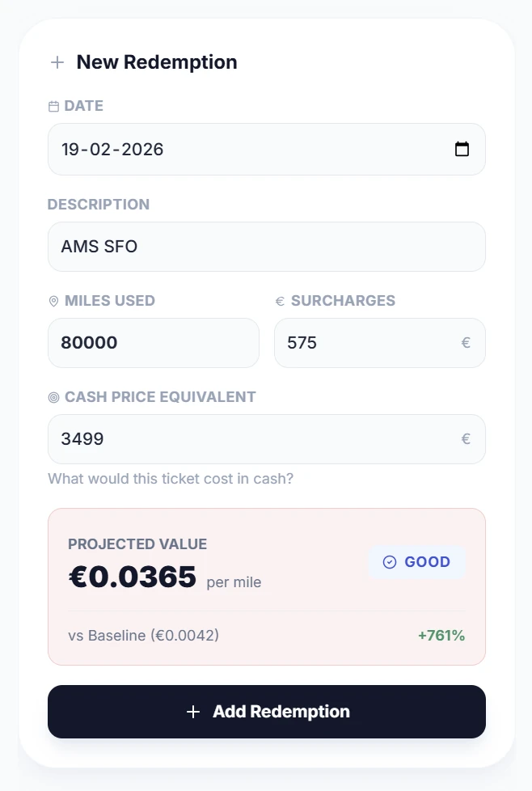
Task: Click the plus icon on the Add Redemption button
Action: click(x=193, y=712)
